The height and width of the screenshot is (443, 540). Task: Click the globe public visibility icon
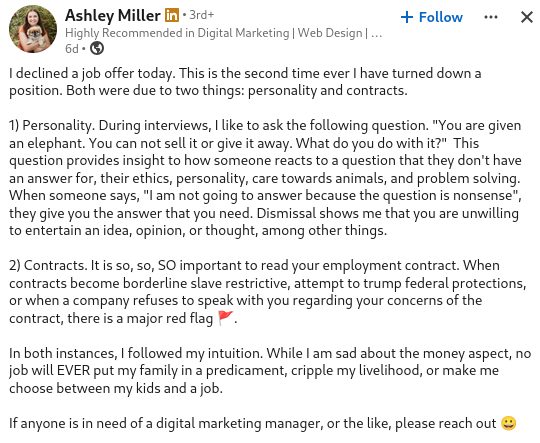coord(97,48)
